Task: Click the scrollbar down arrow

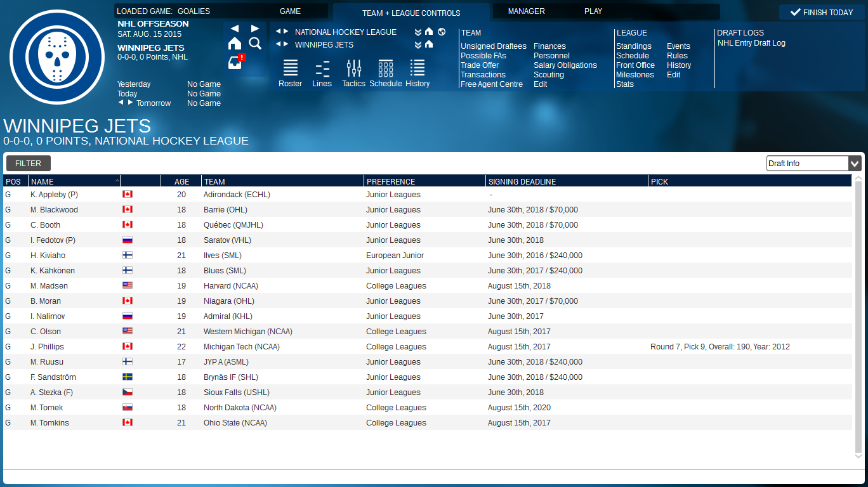Action: click(858, 457)
